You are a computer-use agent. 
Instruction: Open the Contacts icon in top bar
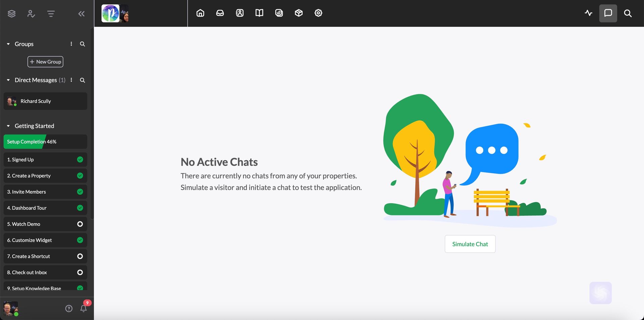pyautogui.click(x=240, y=13)
